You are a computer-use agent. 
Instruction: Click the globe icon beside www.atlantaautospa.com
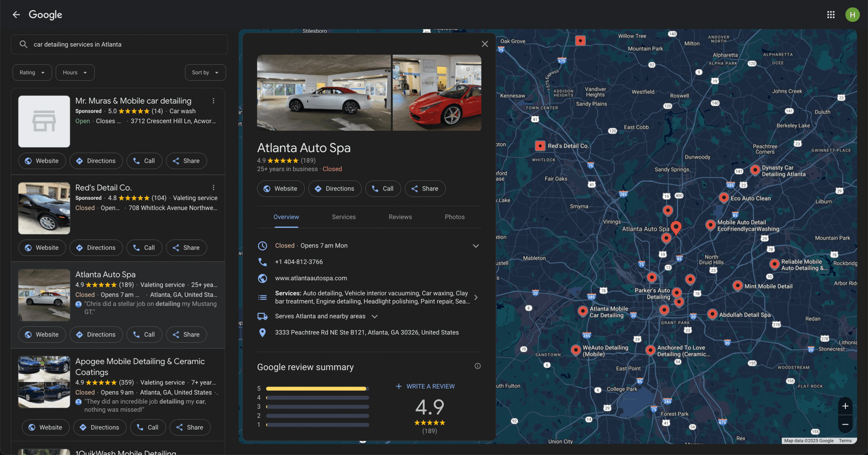[263, 278]
